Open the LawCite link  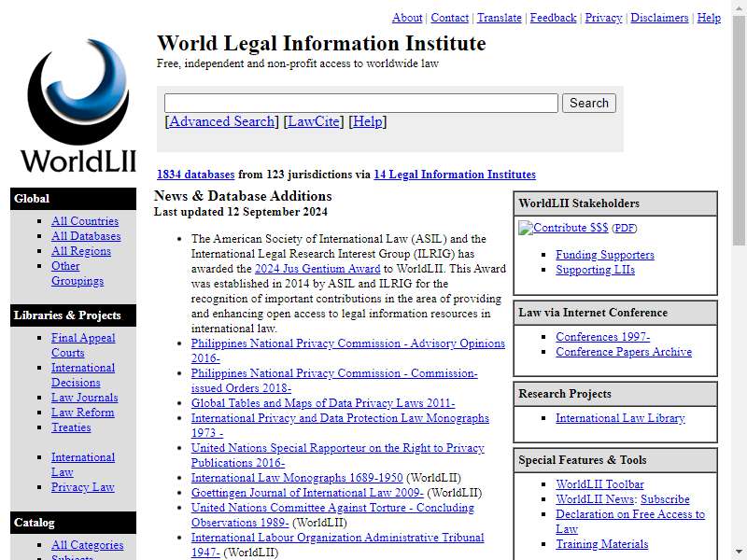click(x=314, y=121)
